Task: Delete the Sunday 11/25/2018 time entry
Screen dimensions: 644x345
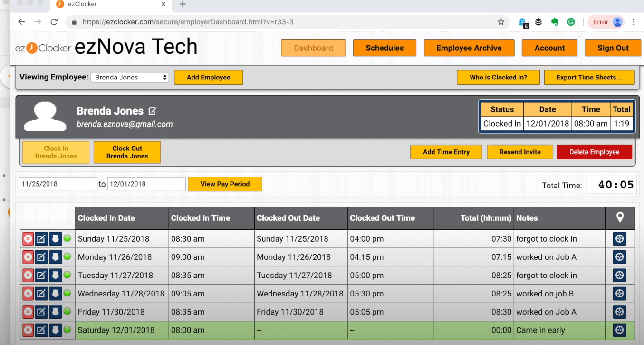Action: click(28, 239)
